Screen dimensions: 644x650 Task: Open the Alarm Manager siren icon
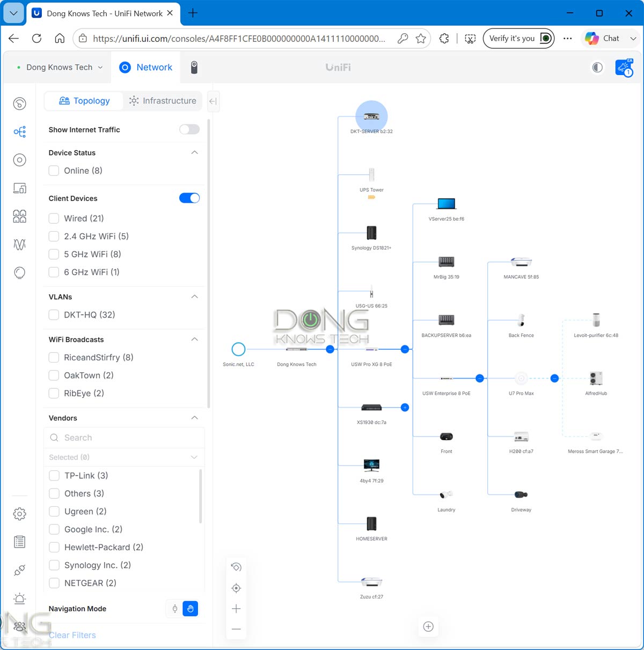(x=20, y=598)
